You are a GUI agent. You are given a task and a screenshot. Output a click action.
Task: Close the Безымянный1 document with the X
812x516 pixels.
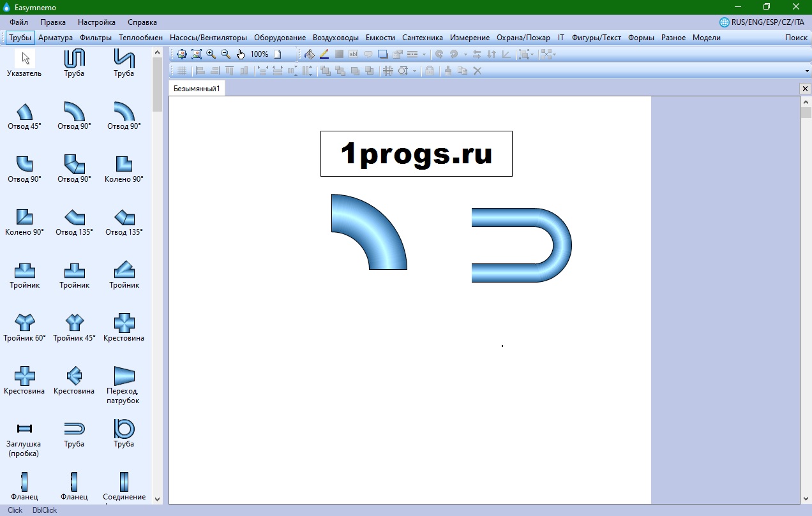click(805, 89)
